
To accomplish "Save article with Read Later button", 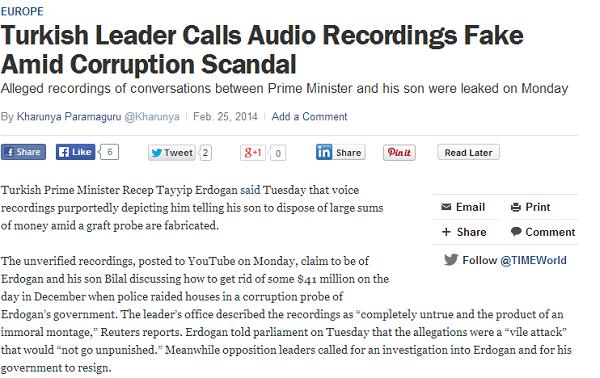I will [x=468, y=152].
